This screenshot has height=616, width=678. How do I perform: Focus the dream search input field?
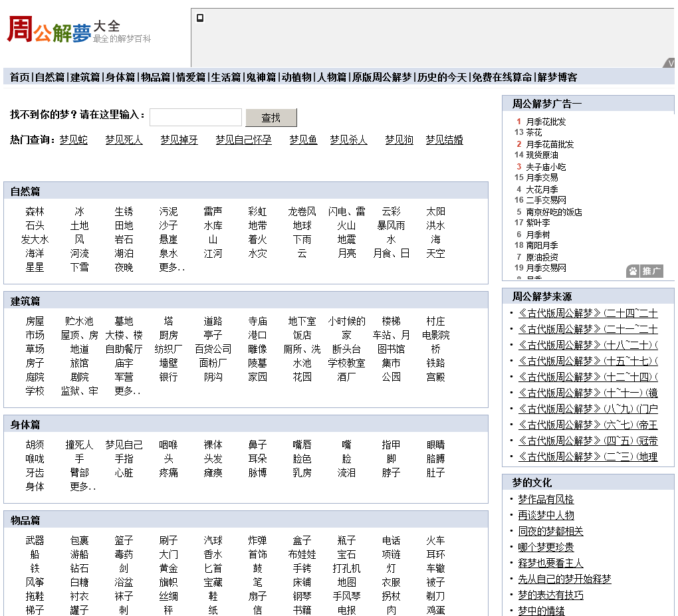pos(195,117)
